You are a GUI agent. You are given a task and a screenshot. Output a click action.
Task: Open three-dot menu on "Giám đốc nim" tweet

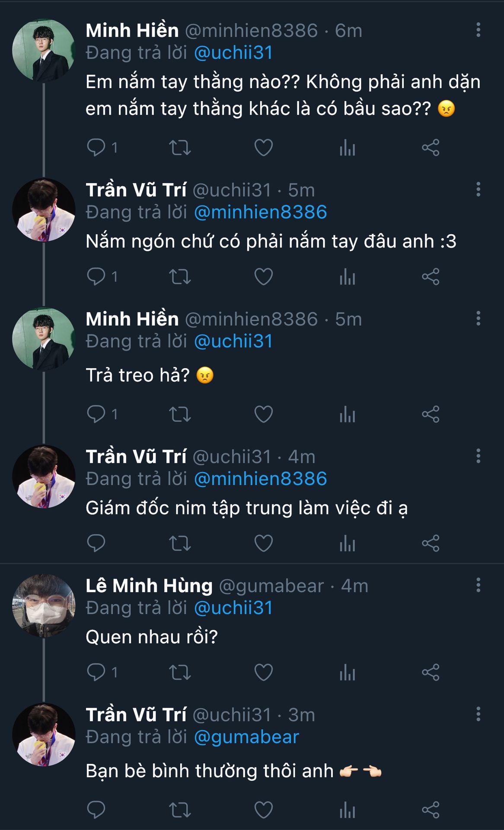pos(478,456)
